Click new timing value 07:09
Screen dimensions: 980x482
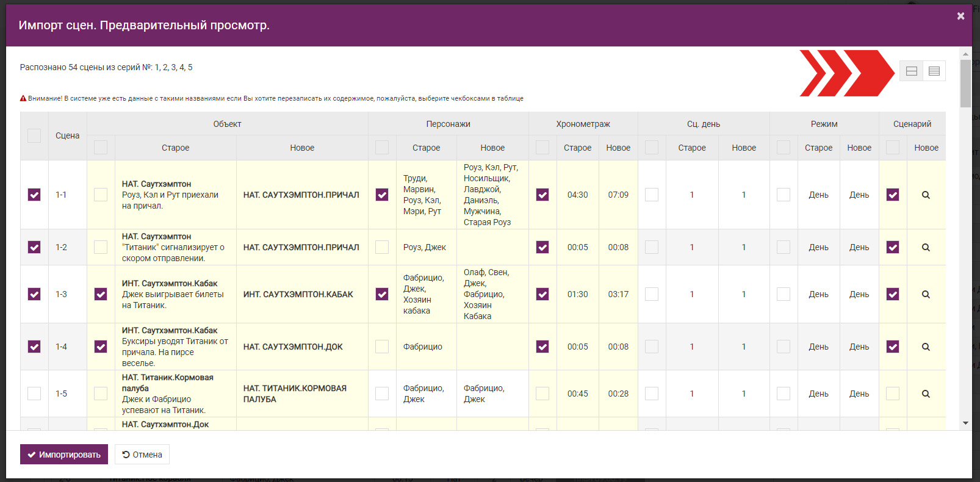618,195
